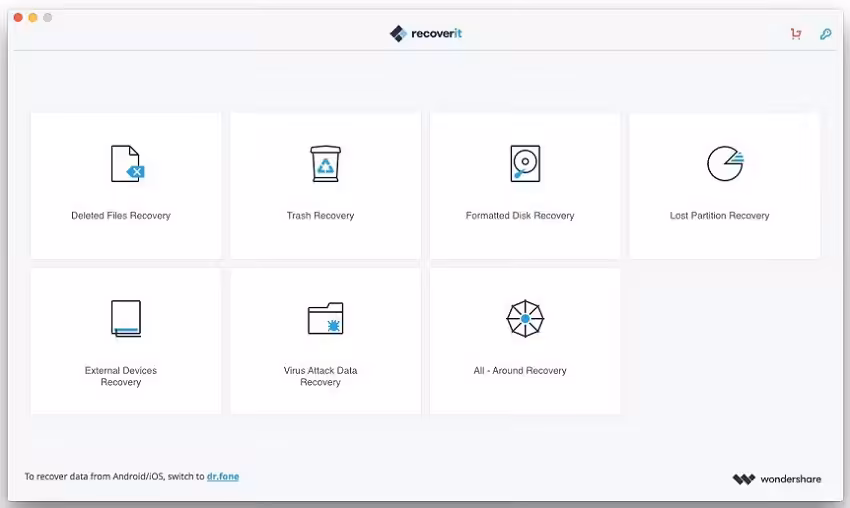Image resolution: width=850 pixels, height=508 pixels.
Task: Click the Lost Partition Recovery pie icon
Action: pyautogui.click(x=724, y=164)
